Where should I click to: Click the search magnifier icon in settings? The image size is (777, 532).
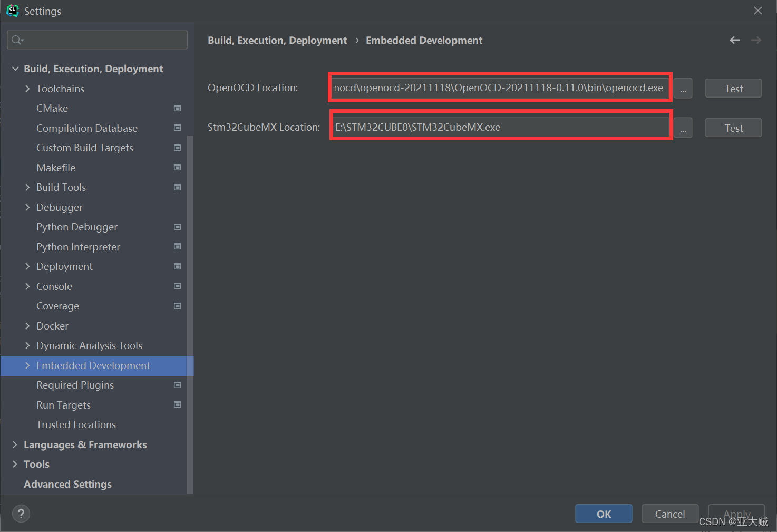click(17, 40)
